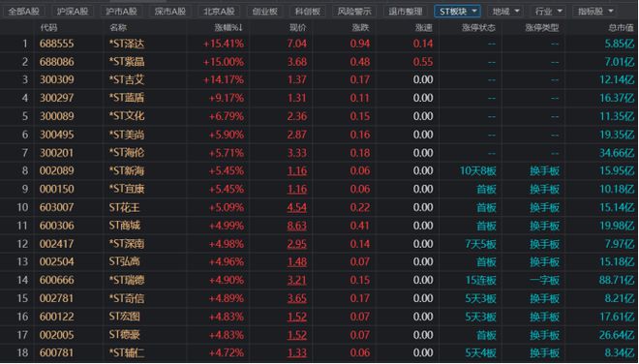Sort by the 涨幅% column header
Image resolution: width=639 pixels, height=364 pixels.
point(228,28)
